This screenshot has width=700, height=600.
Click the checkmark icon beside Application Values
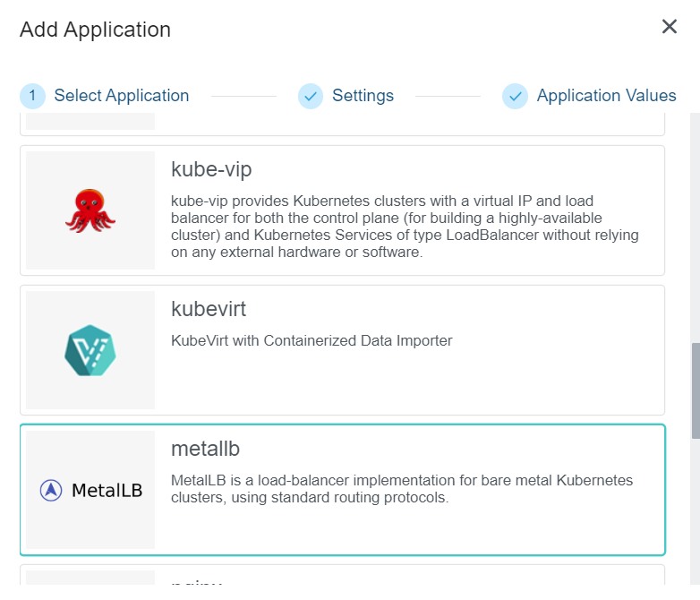[515, 96]
